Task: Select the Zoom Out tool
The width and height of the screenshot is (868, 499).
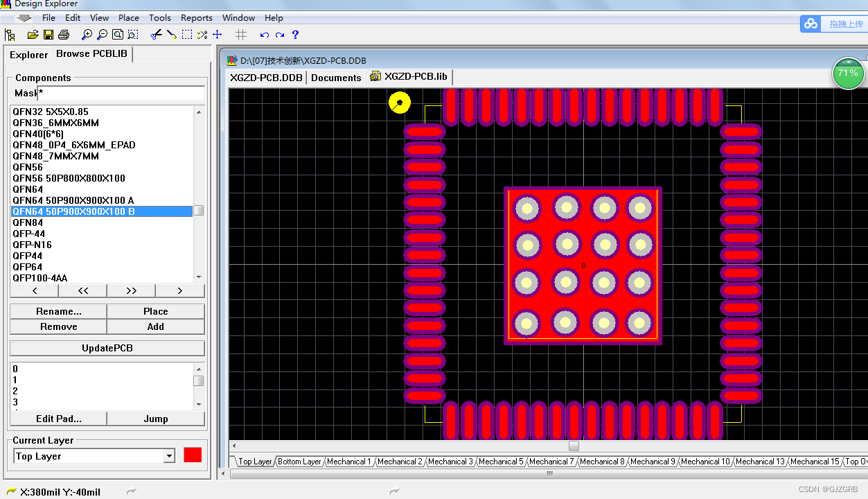Action: point(102,35)
